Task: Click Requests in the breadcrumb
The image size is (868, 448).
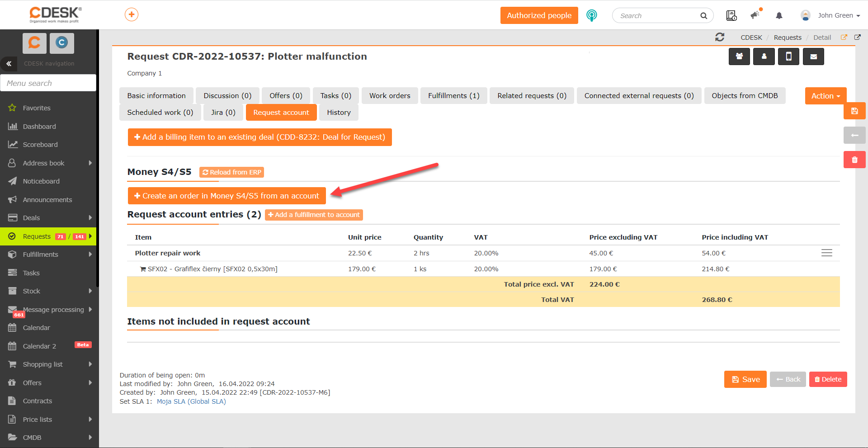Action: (x=788, y=38)
